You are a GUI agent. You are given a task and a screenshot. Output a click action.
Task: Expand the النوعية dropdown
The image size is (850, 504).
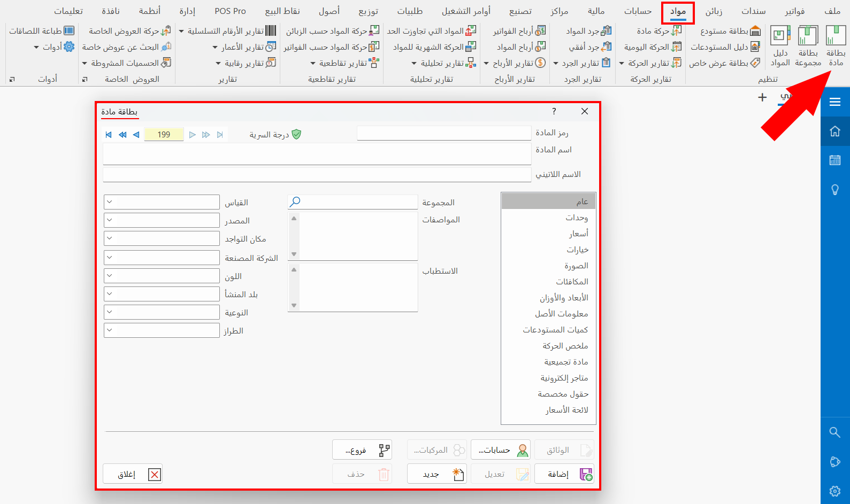[x=109, y=312]
